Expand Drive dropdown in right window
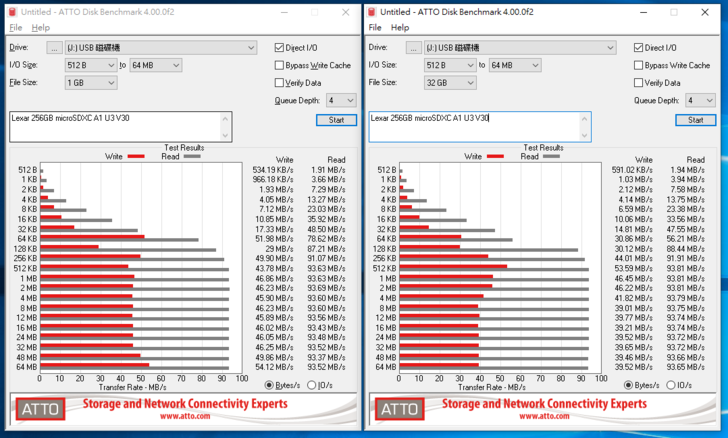The image size is (728, 438). click(x=520, y=48)
